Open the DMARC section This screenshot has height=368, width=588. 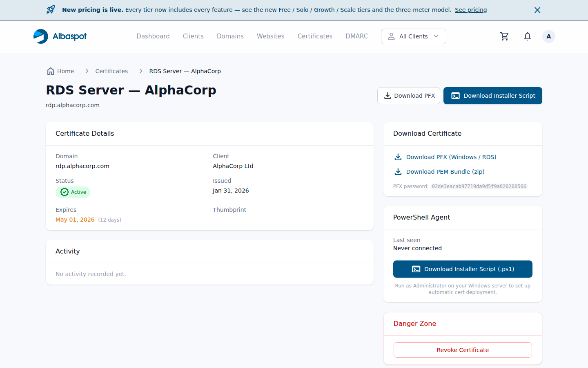pos(357,36)
